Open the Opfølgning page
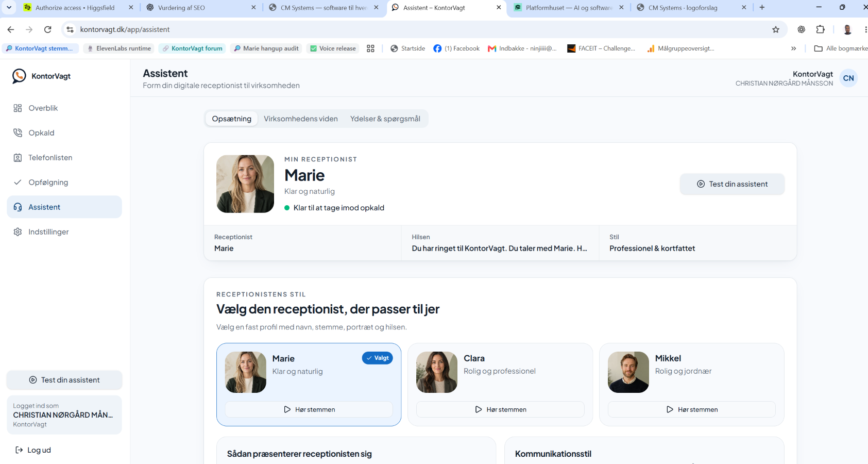Screen dimensions: 868x464 pyautogui.click(x=64, y=183)
